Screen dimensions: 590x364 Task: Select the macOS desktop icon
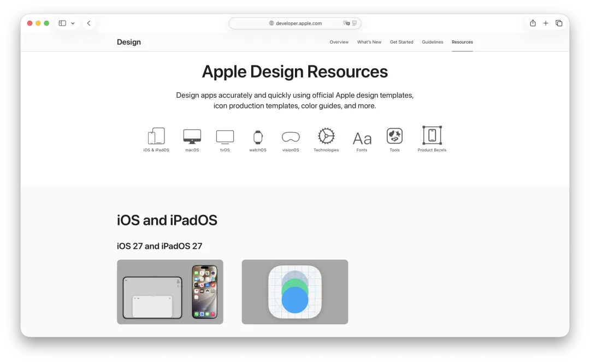point(192,136)
